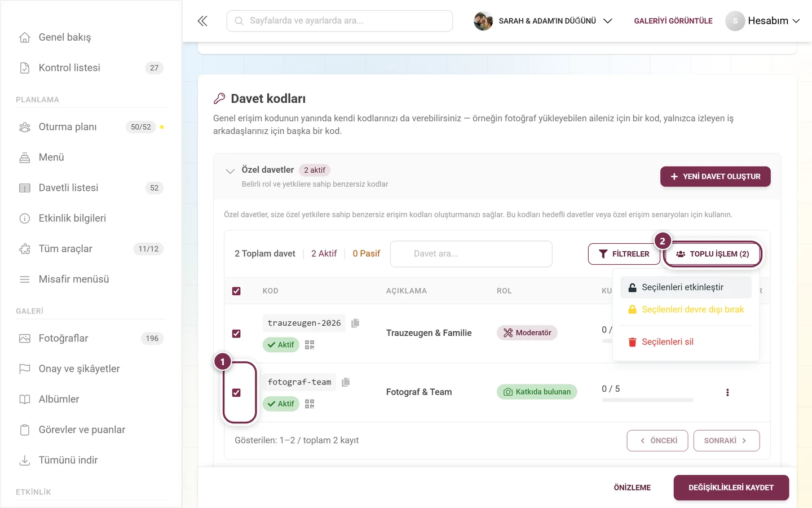812x508 pixels.
Task: Click the 0 / 5 usage progress bar
Action: click(x=648, y=400)
